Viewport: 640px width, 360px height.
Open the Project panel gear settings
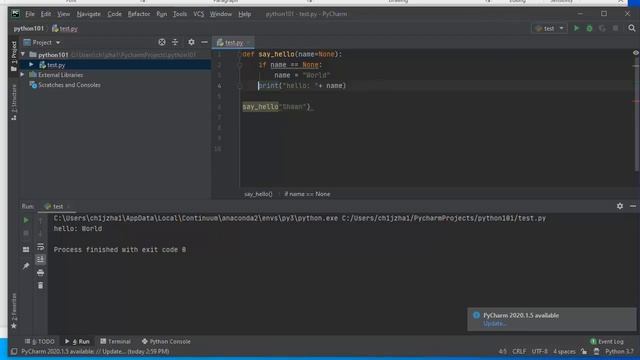pyautogui.click(x=191, y=42)
